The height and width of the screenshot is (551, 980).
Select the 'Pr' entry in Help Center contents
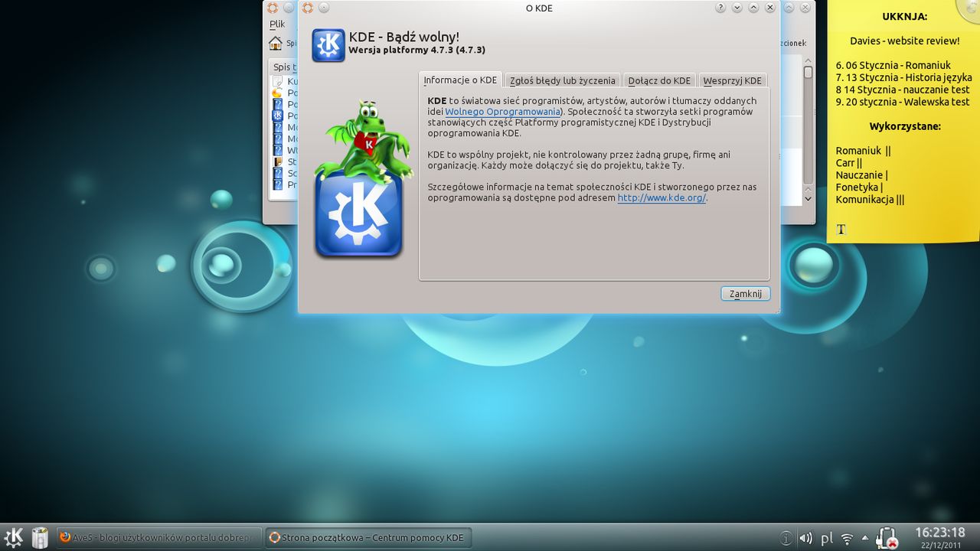[x=285, y=184]
